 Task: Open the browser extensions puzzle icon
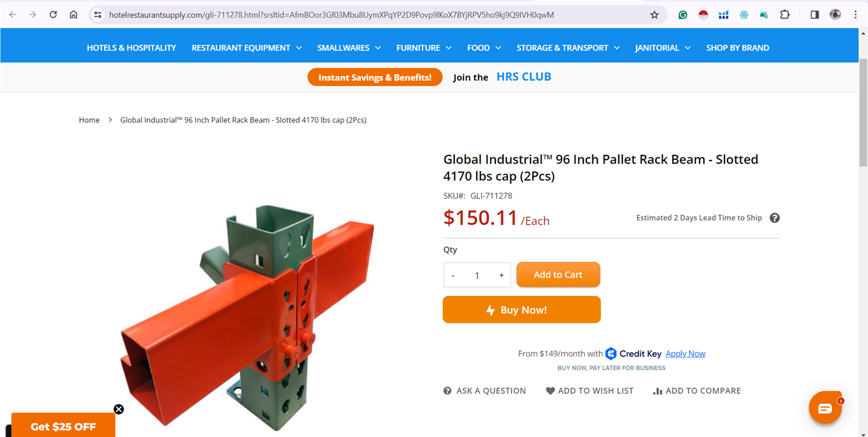coord(785,14)
